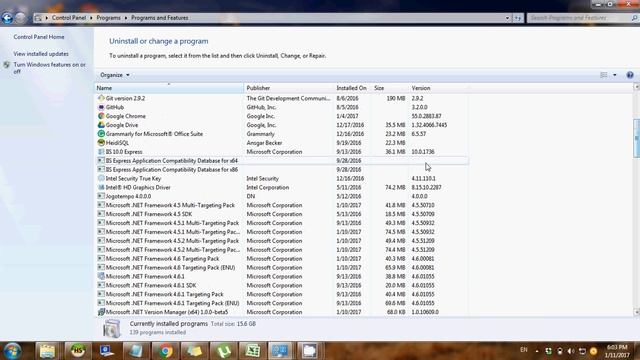Select IIS Express Application Compatibility Database for x64
The image size is (640, 360).
(282, 161)
